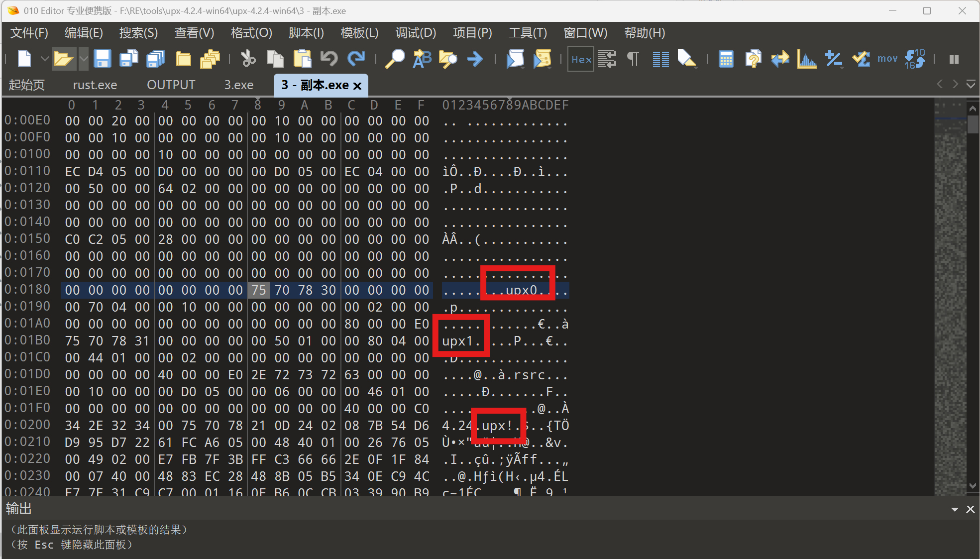980x559 pixels.
Task: Toggle whitespace display with the pilcrow icon
Action: (632, 58)
